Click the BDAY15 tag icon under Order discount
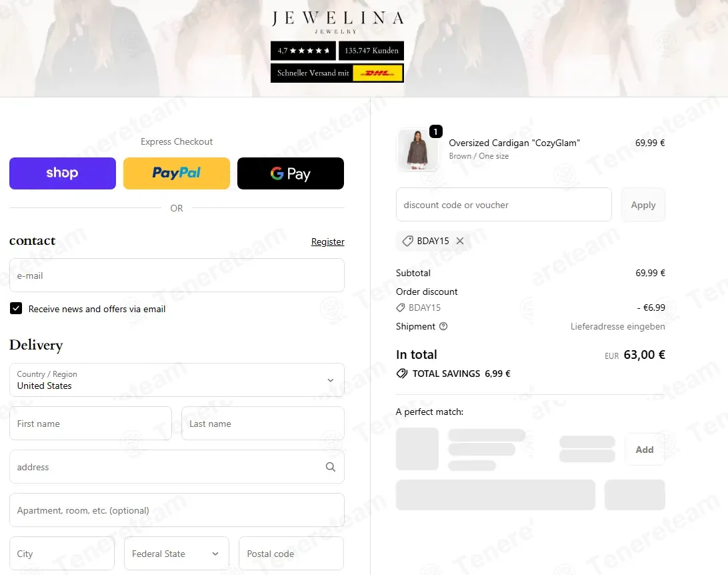Screen dimensions: 728x575 coord(400,308)
